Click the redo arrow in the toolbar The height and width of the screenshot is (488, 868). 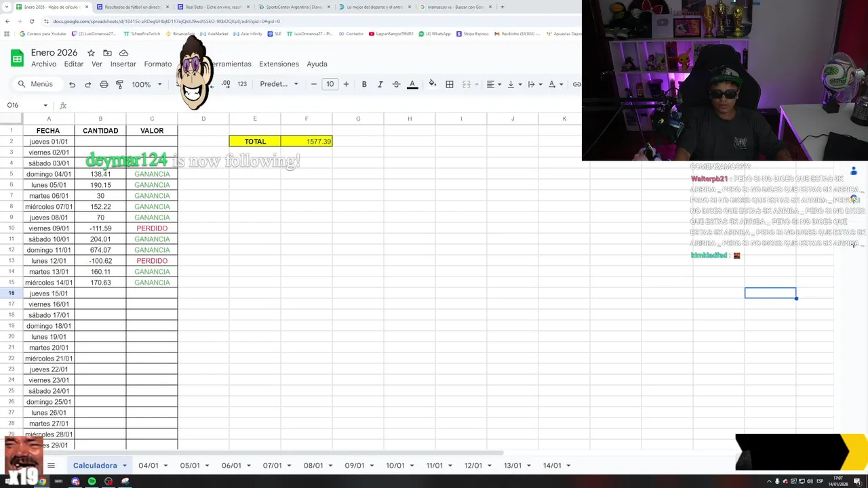pyautogui.click(x=87, y=84)
